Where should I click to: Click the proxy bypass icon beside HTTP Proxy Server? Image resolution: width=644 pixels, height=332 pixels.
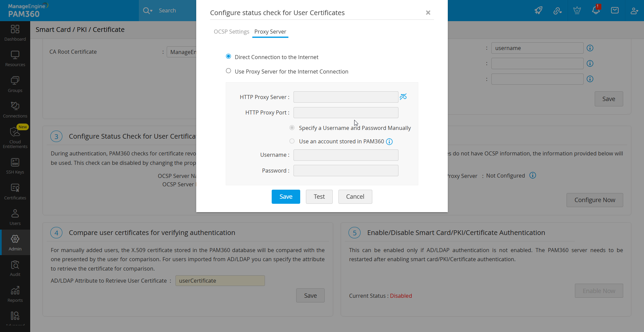404,97
